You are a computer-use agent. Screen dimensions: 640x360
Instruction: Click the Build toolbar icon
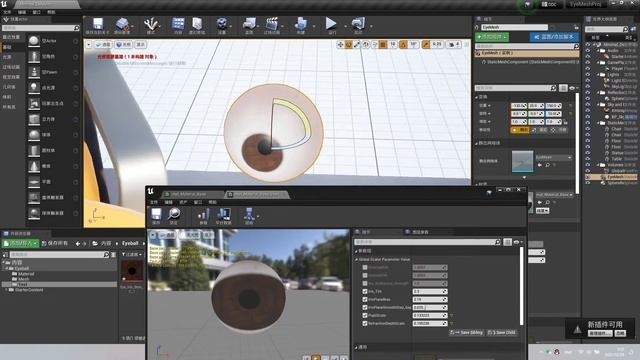301,24
